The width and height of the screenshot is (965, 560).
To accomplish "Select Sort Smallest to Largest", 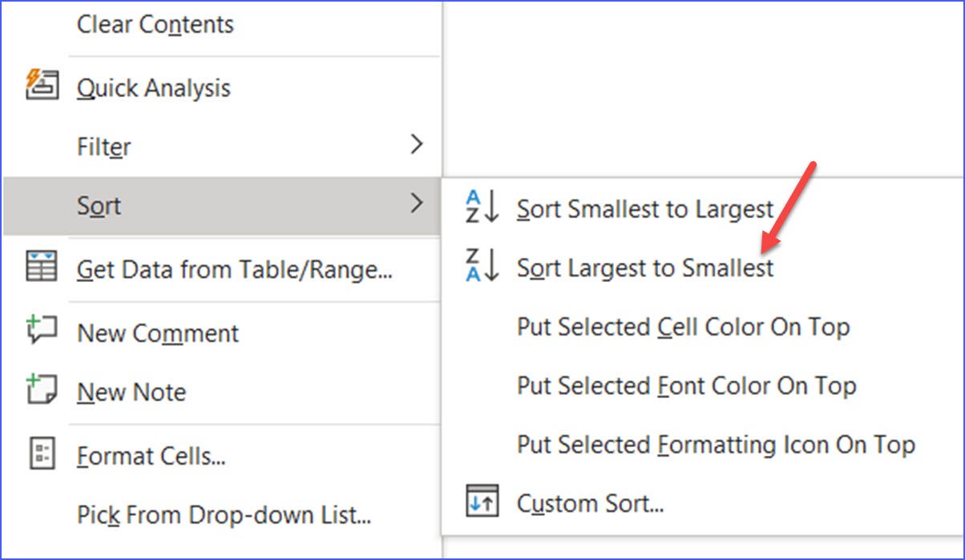I will tap(645, 209).
